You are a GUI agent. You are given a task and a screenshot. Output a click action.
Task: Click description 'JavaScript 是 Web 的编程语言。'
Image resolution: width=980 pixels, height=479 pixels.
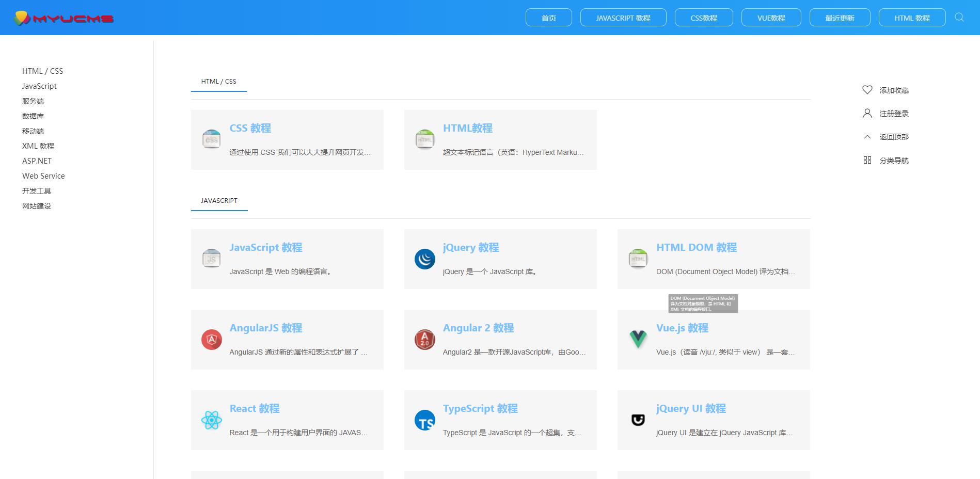pyautogui.click(x=280, y=272)
